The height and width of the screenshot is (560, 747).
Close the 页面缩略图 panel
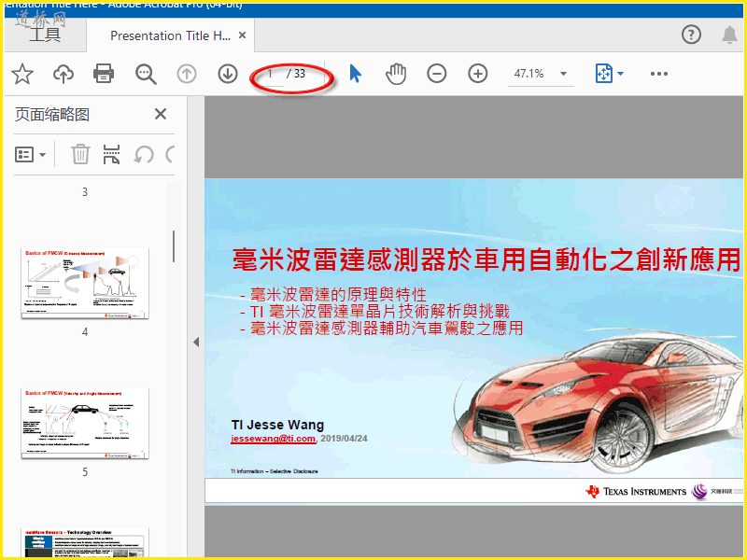pyautogui.click(x=161, y=114)
